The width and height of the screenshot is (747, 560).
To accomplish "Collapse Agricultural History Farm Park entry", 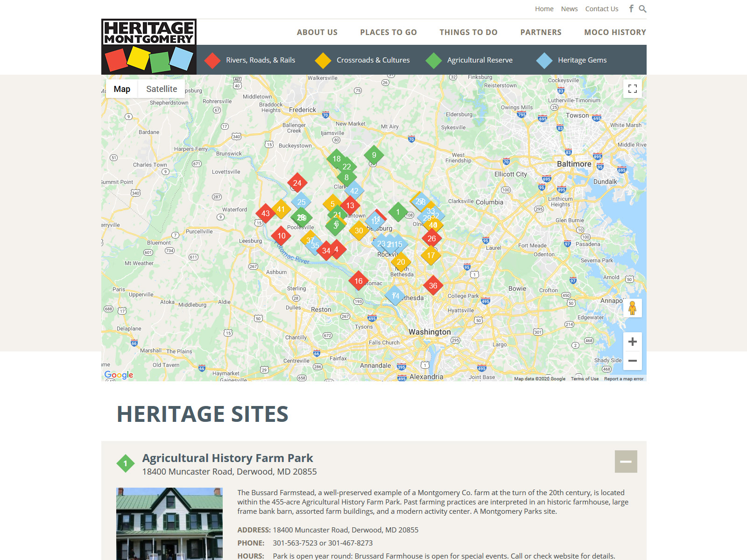I will [626, 462].
